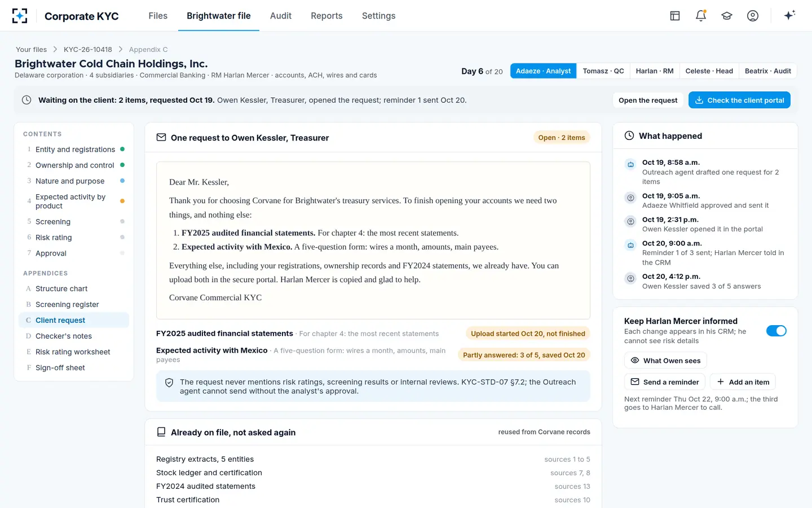Click Add an item button

[x=743, y=382]
